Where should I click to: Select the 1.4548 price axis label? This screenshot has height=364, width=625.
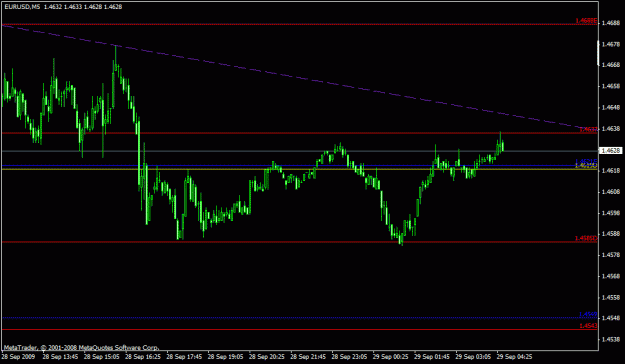pos(611,319)
